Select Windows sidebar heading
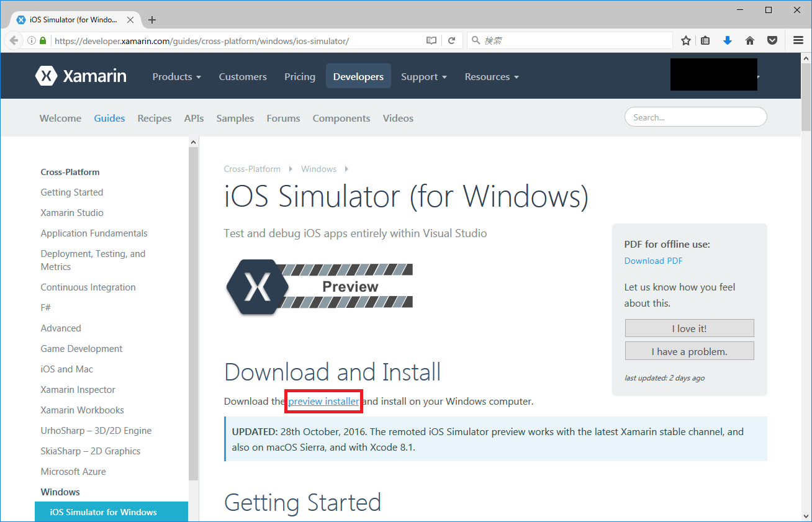This screenshot has width=812, height=522. coord(60,492)
